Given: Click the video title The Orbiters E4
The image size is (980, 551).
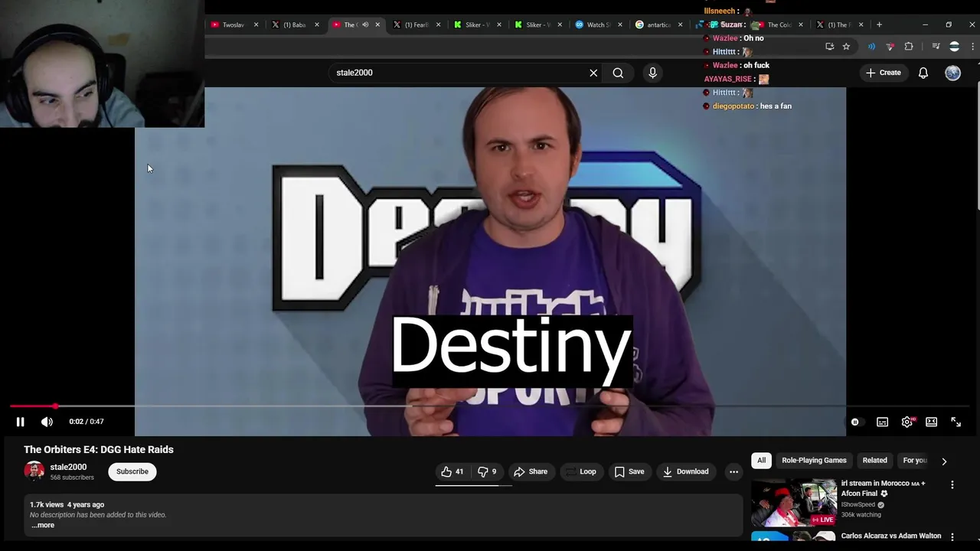Looking at the screenshot, I should click(x=99, y=449).
